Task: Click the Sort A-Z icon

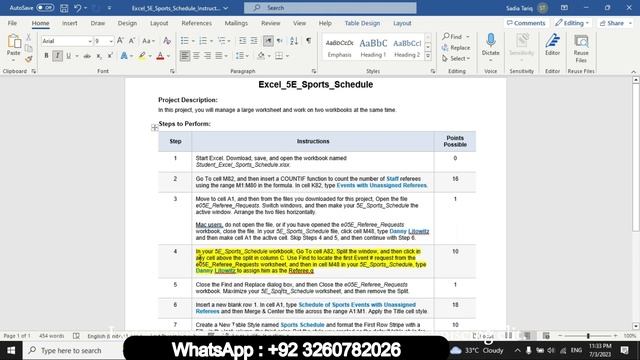Action: coord(294,40)
